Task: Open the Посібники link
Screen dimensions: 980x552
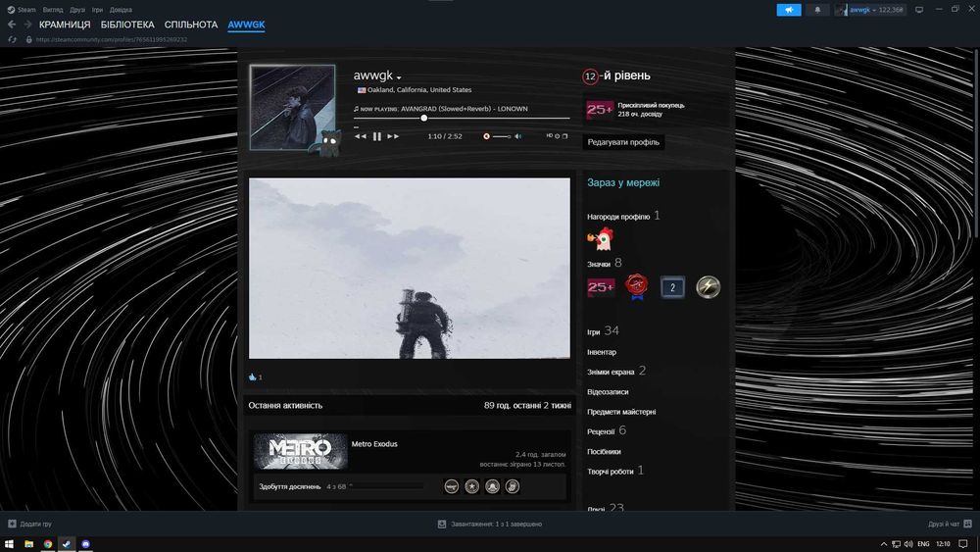Action: pos(604,451)
